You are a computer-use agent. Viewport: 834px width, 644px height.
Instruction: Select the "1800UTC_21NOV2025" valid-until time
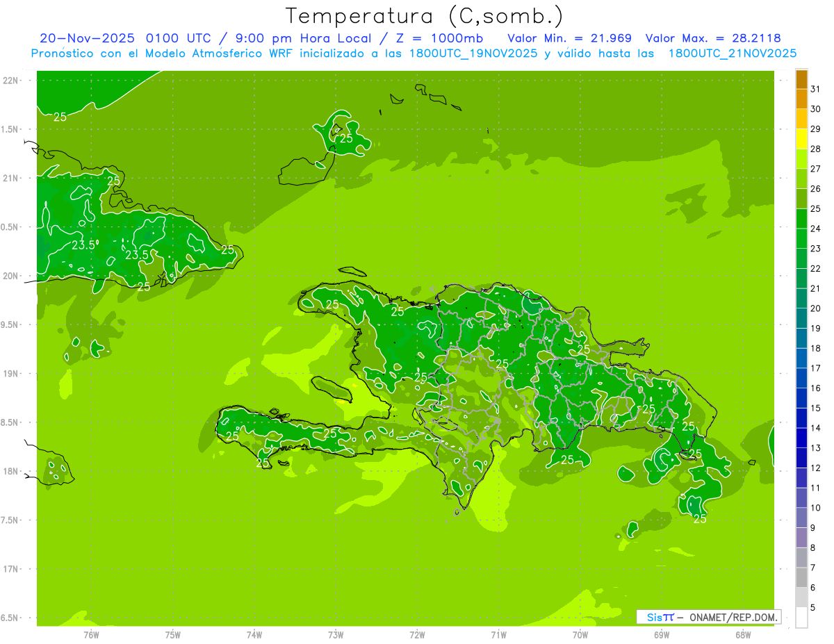click(x=732, y=53)
